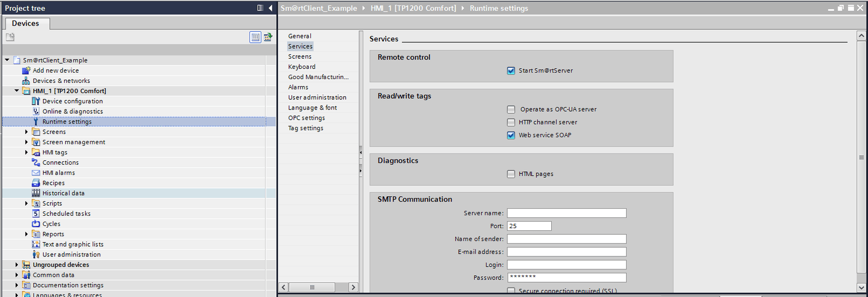This screenshot has height=297, width=868.
Task: Click the Historical data icon
Action: tap(36, 193)
